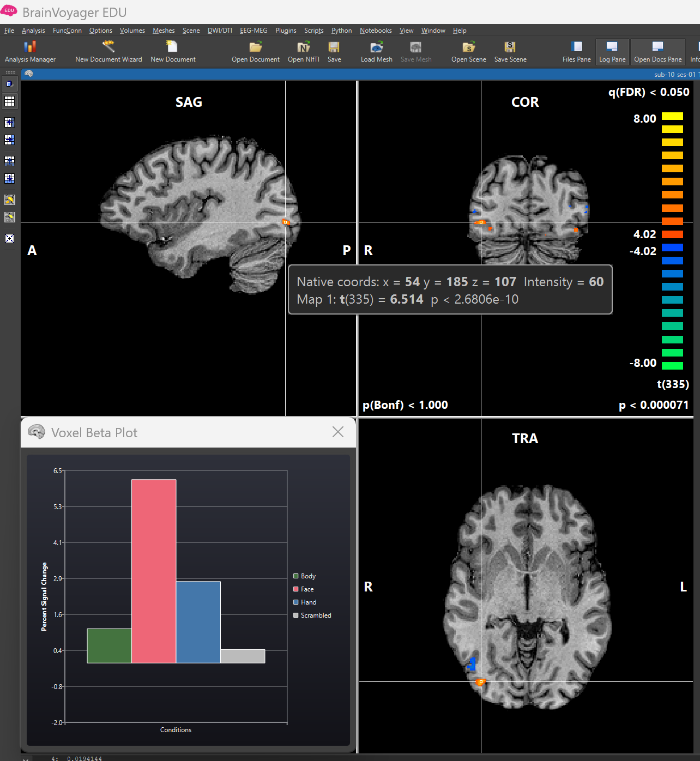Viewport: 700px width, 761px height.
Task: Click the grid icon with up-down arrow and blue row
Action: click(10, 178)
